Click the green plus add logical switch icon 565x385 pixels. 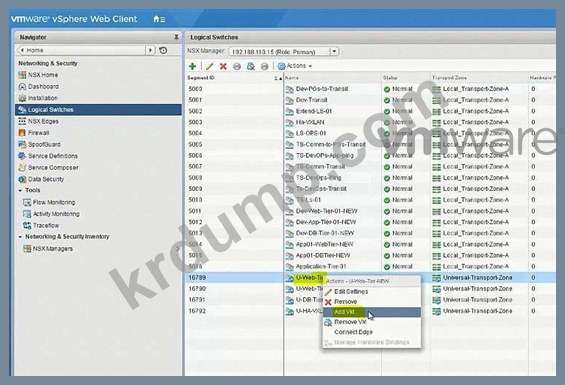point(192,66)
